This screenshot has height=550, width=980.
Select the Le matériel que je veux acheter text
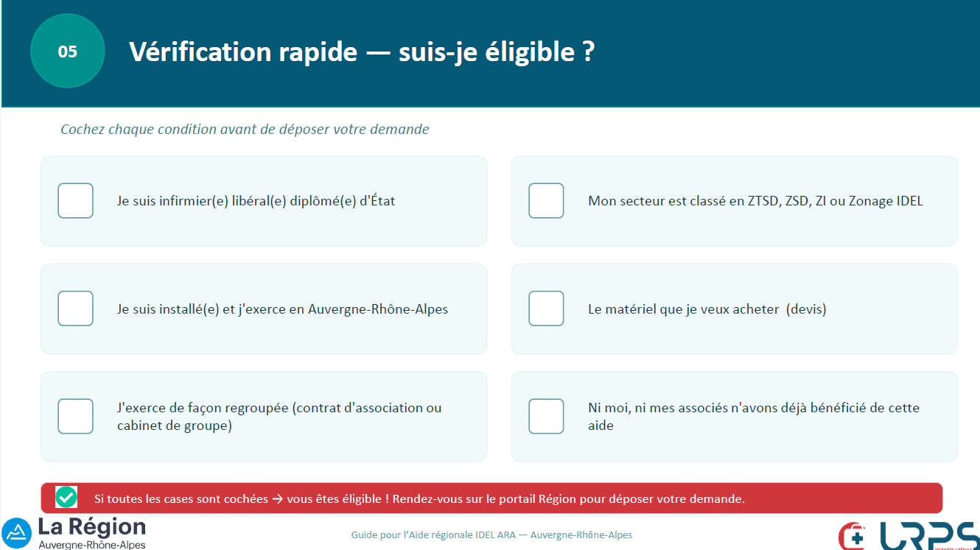[707, 309]
